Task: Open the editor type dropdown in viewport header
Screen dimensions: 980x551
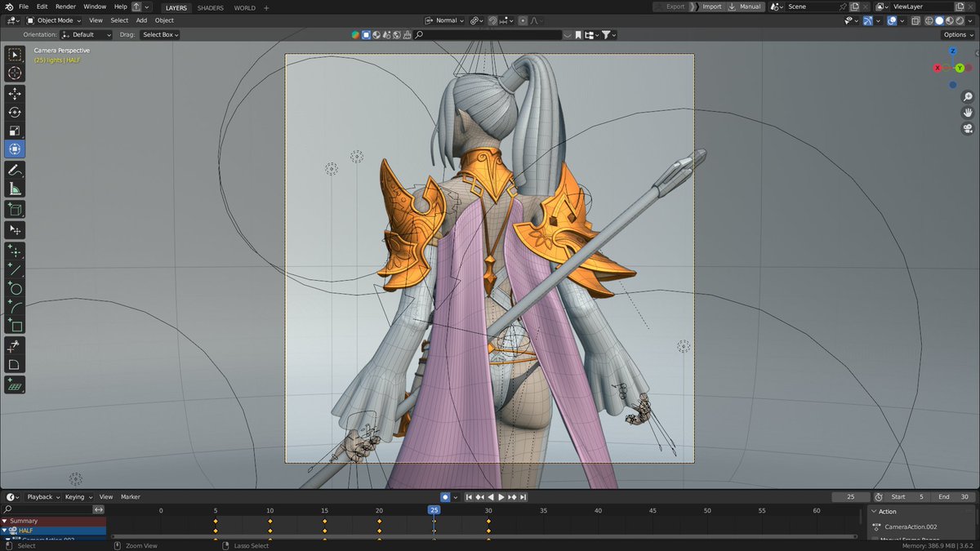Action: (x=13, y=20)
